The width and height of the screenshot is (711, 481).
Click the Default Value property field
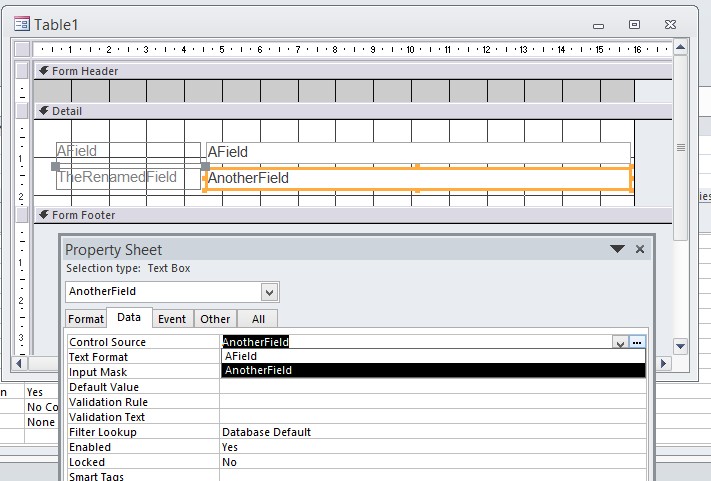pyautogui.click(x=433, y=386)
